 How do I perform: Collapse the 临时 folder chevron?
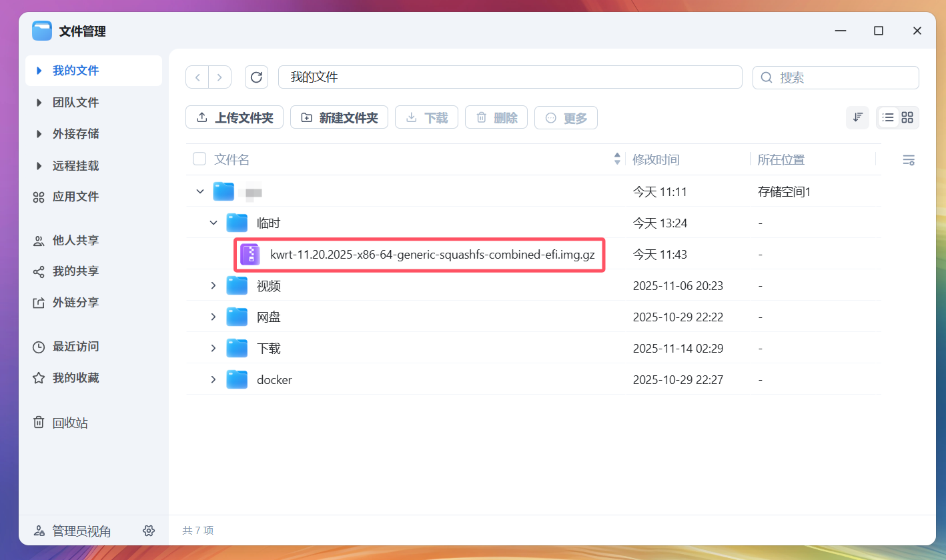[213, 223]
